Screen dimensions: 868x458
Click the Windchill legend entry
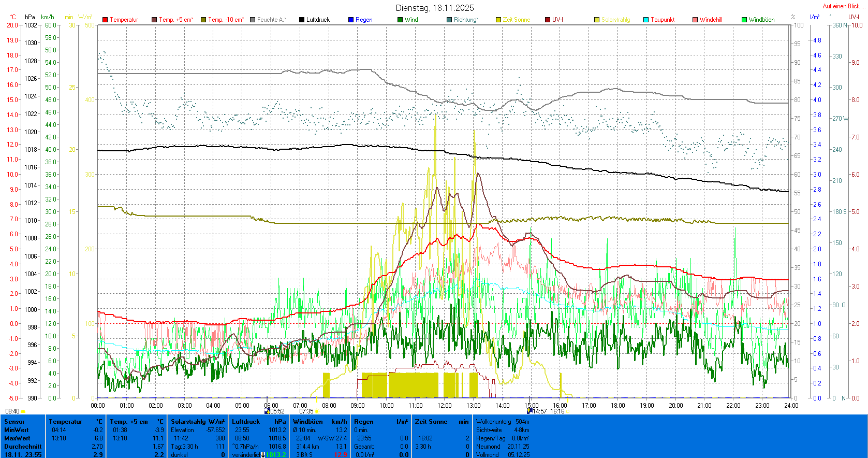pos(711,20)
